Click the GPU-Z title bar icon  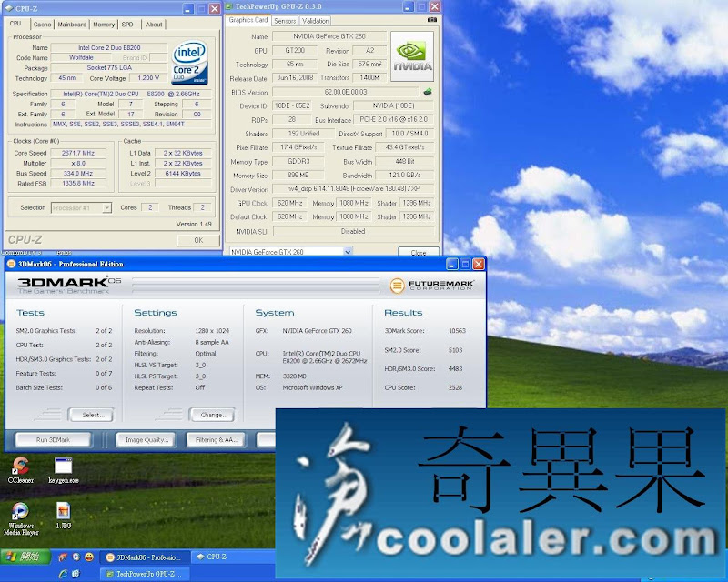[229, 6]
